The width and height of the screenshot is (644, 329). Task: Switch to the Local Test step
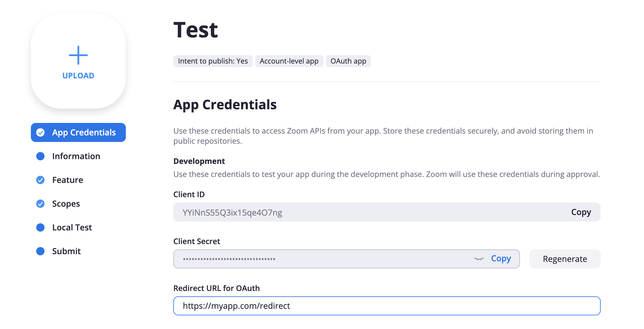(x=72, y=227)
